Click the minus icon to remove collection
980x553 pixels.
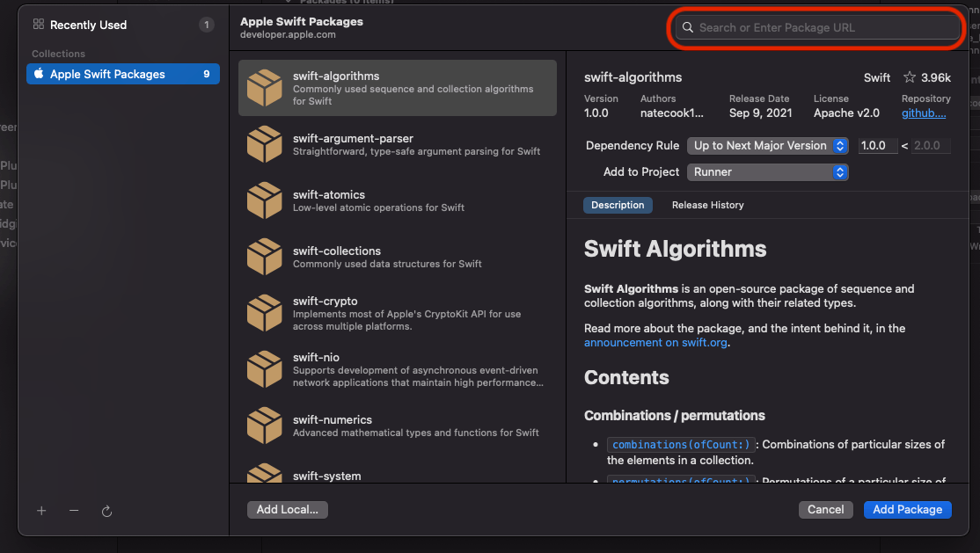74,511
